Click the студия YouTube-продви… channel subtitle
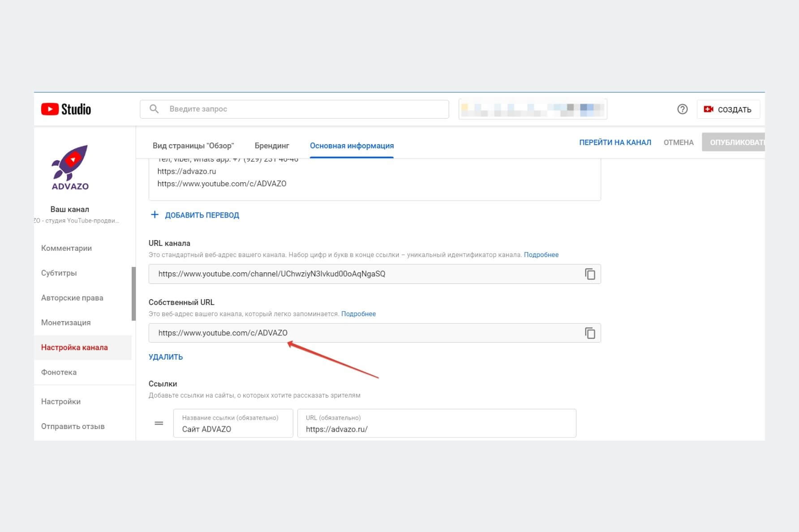 coord(77,221)
